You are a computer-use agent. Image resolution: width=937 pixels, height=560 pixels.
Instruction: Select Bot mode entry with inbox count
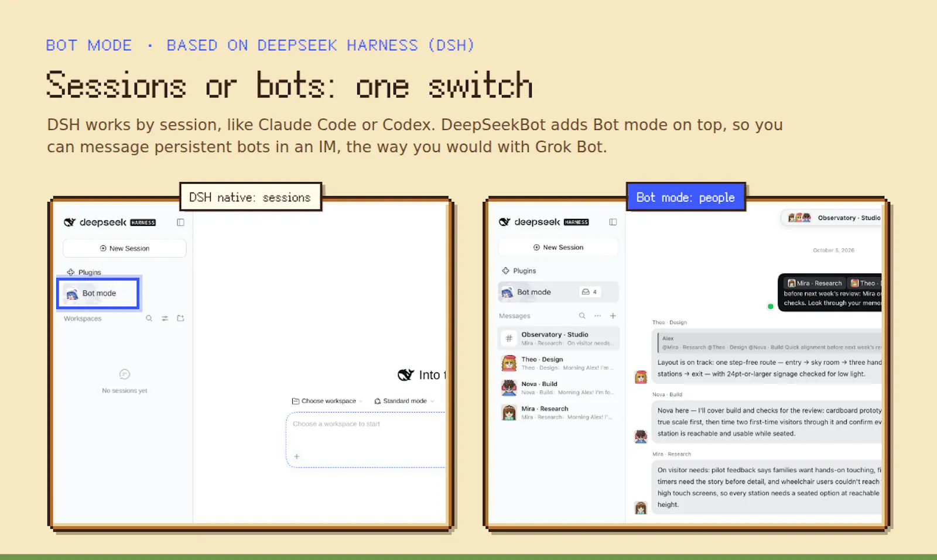[558, 292]
